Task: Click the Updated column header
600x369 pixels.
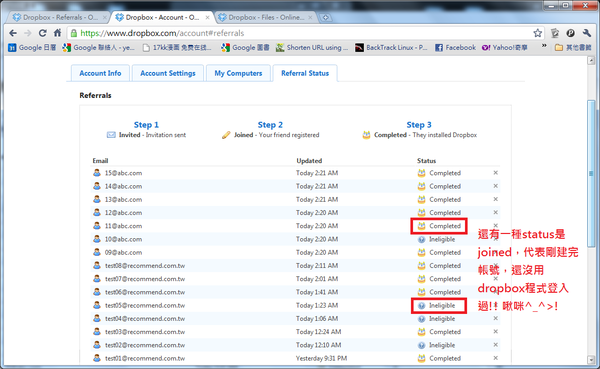Action: click(309, 161)
